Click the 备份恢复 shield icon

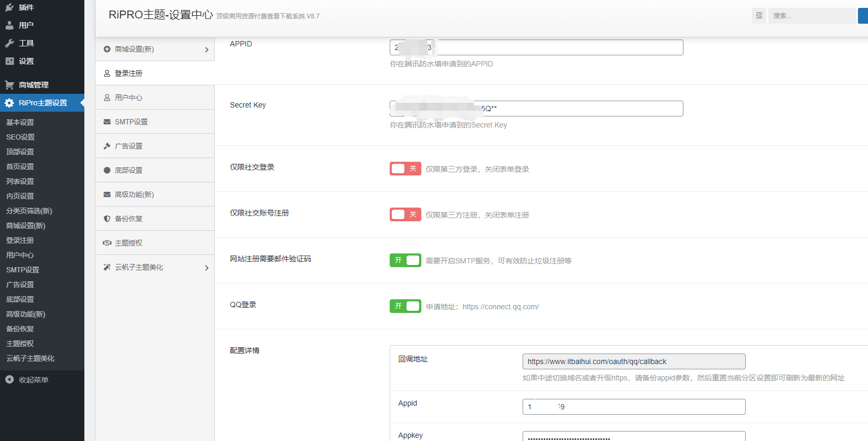[107, 219]
